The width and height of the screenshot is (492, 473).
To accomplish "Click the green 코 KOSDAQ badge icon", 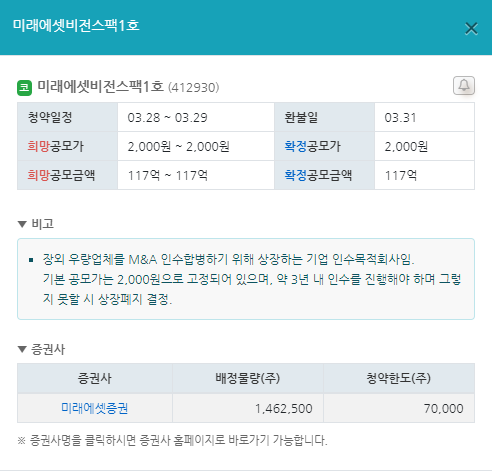I will (x=24, y=88).
